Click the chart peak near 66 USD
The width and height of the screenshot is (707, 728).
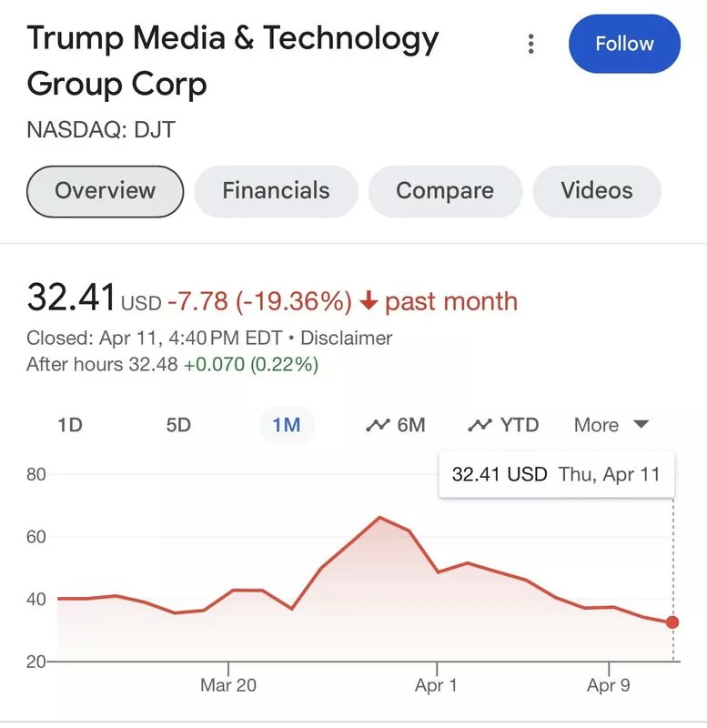point(379,517)
